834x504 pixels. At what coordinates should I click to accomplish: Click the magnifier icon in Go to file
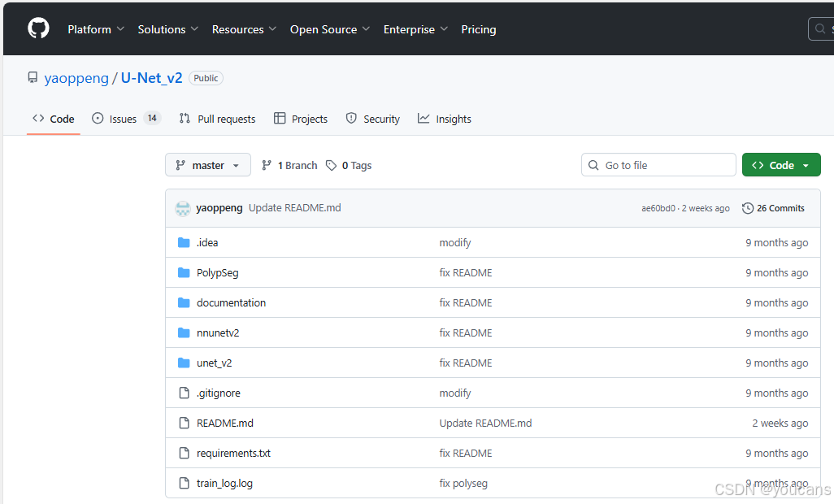point(593,165)
